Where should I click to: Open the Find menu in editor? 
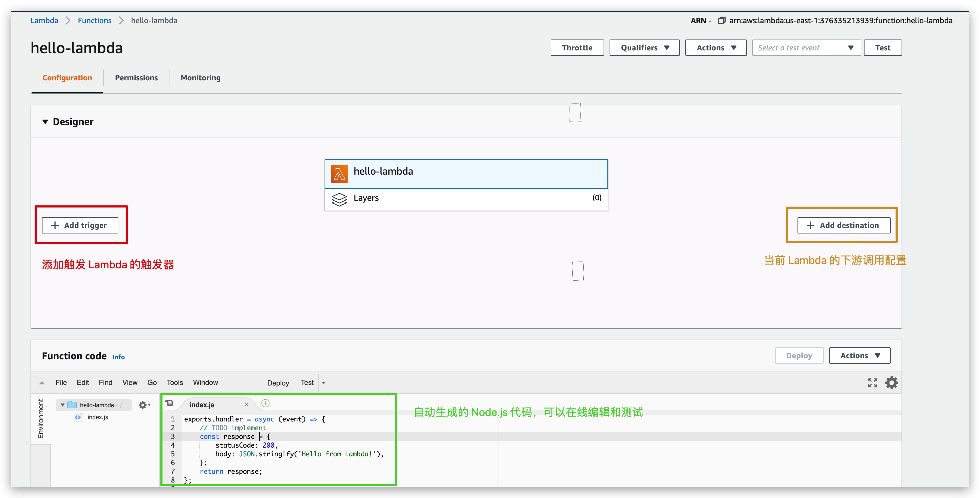105,383
